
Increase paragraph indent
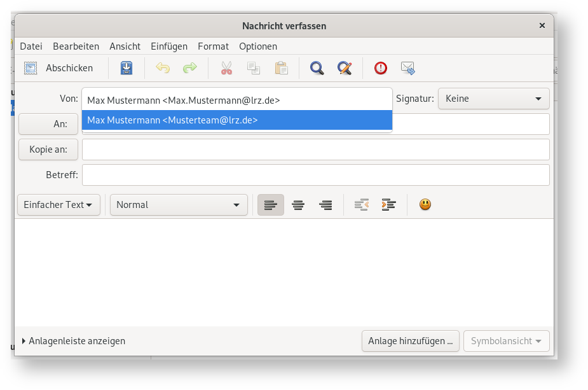pyautogui.click(x=388, y=205)
